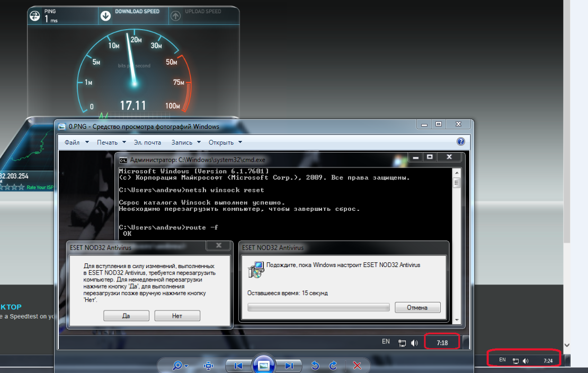The height and width of the screenshot is (373, 588).
Task: Click the Photo Viewer title bar picture icon
Action: 62,127
